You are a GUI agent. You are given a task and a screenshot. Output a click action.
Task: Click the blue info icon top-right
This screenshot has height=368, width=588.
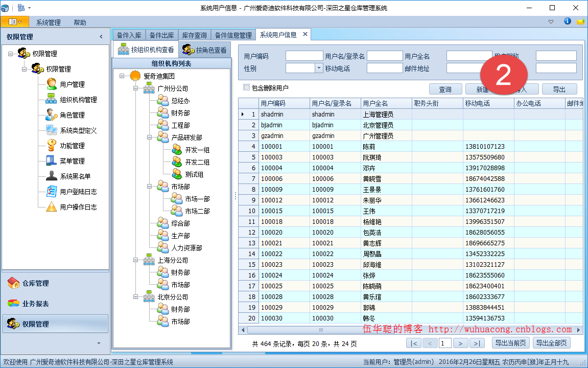click(567, 21)
